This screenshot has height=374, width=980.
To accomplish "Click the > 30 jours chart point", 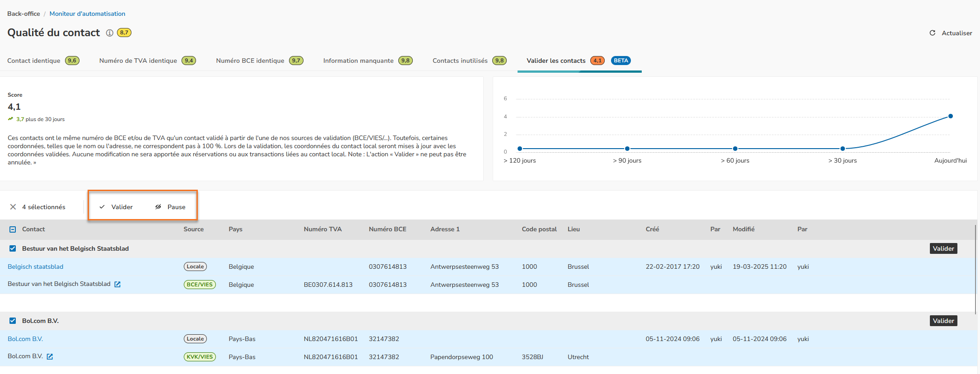I will [x=843, y=149].
